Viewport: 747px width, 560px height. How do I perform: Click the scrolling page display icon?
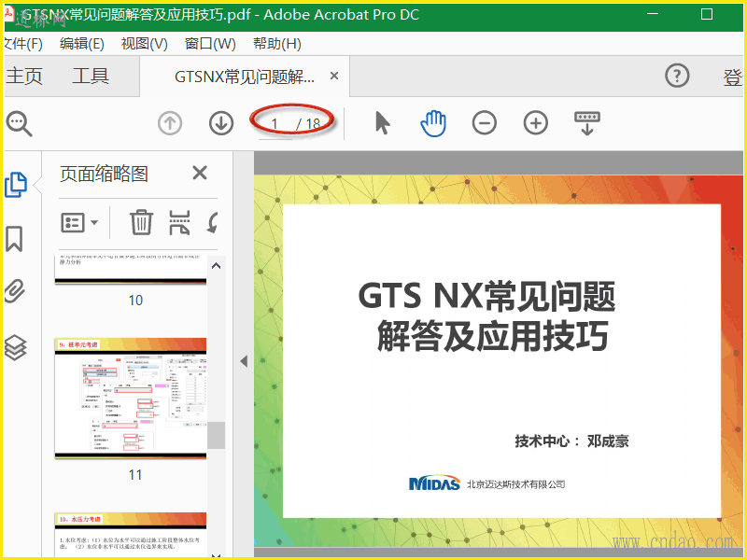pyautogui.click(x=587, y=123)
